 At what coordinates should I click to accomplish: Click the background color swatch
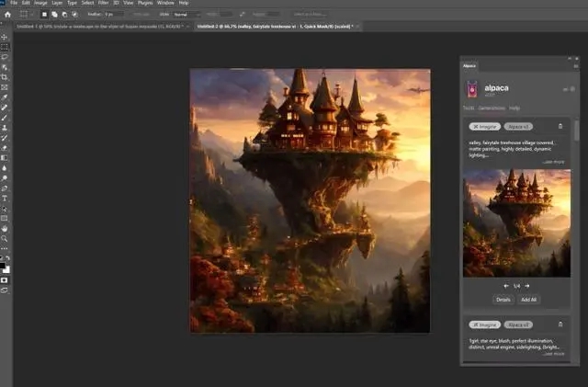7,270
